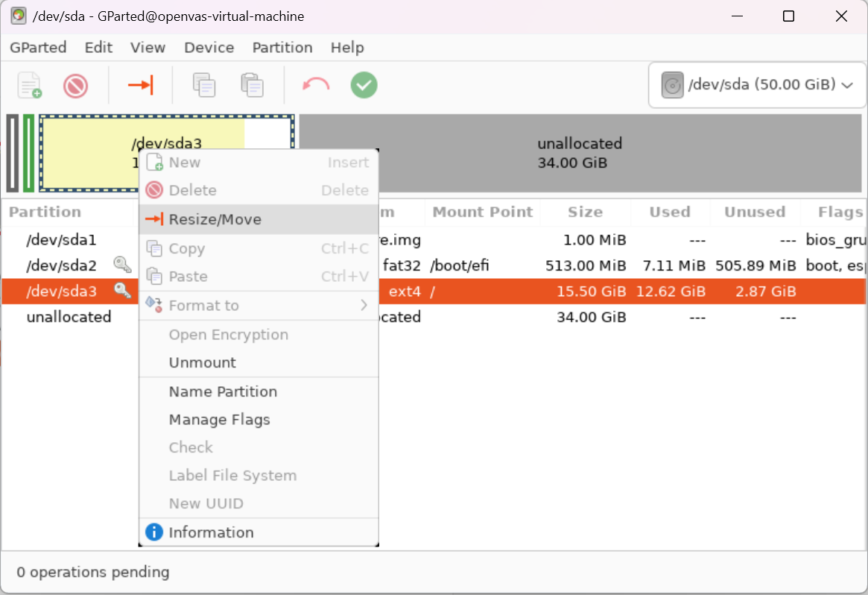Click the disk icon in device selector
This screenshot has height=595, width=868.
tap(672, 85)
